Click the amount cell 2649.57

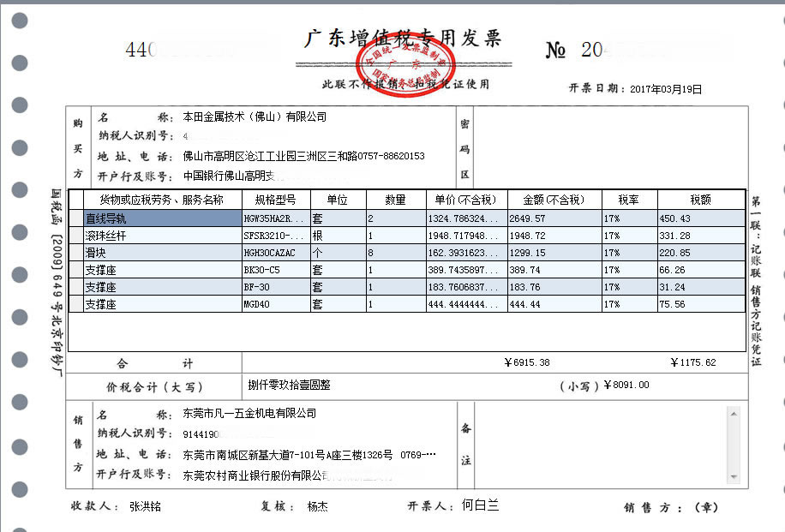[554, 218]
